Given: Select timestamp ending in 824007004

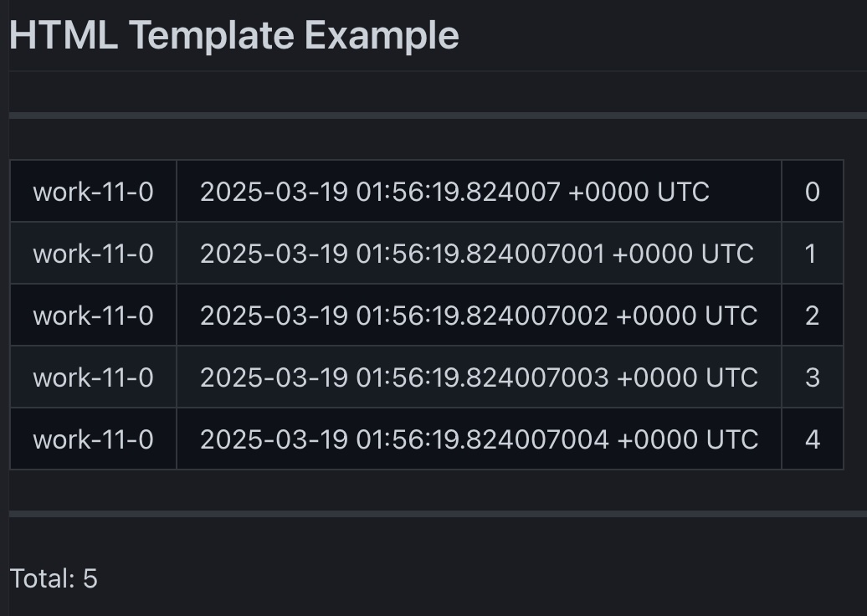Looking at the screenshot, I should (479, 439).
